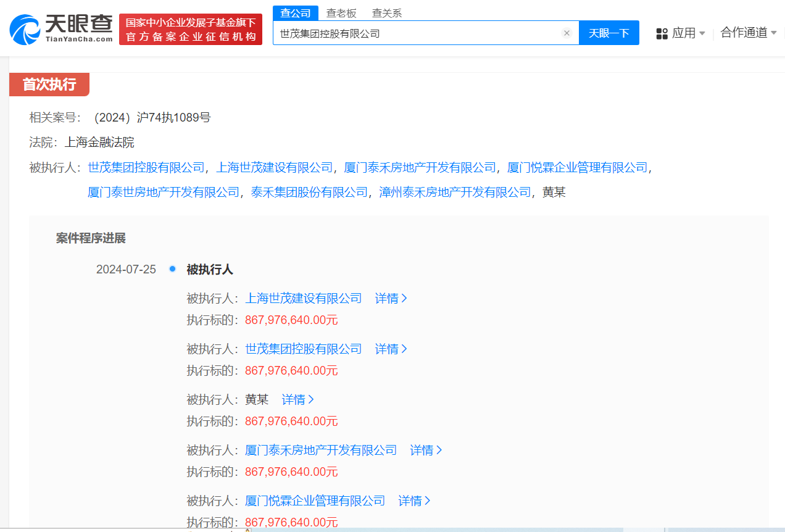This screenshot has height=532, width=785.
Task: Clear the search box with the × icon
Action: (567, 33)
